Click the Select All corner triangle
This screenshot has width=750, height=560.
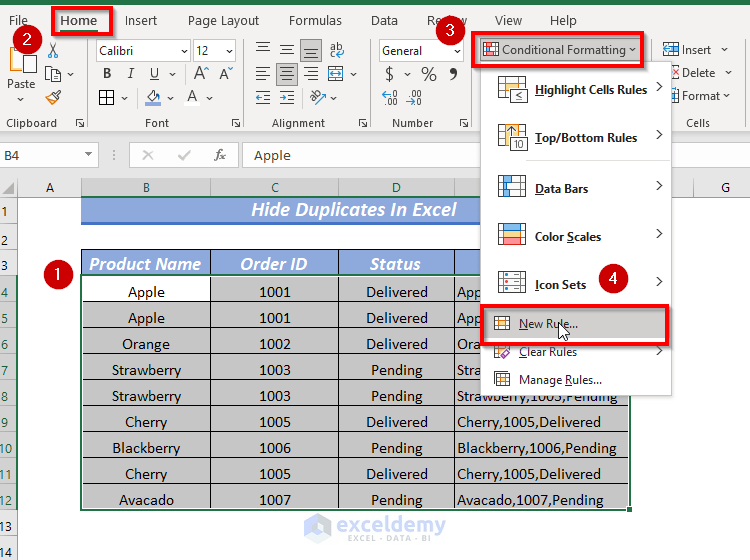[8, 187]
